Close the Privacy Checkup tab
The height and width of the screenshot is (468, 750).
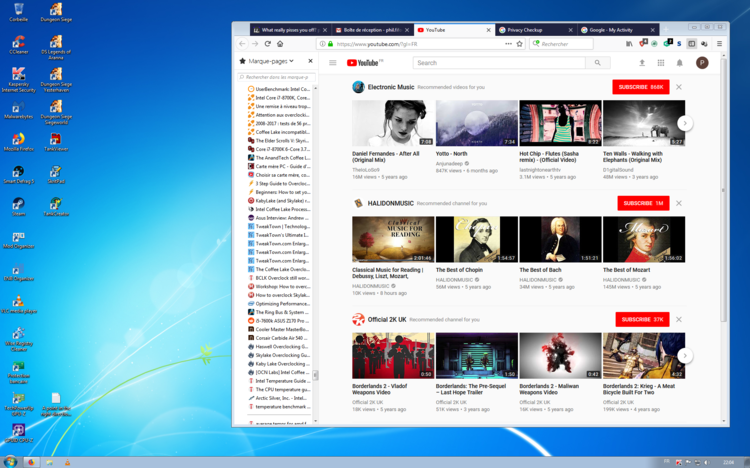[570, 30]
